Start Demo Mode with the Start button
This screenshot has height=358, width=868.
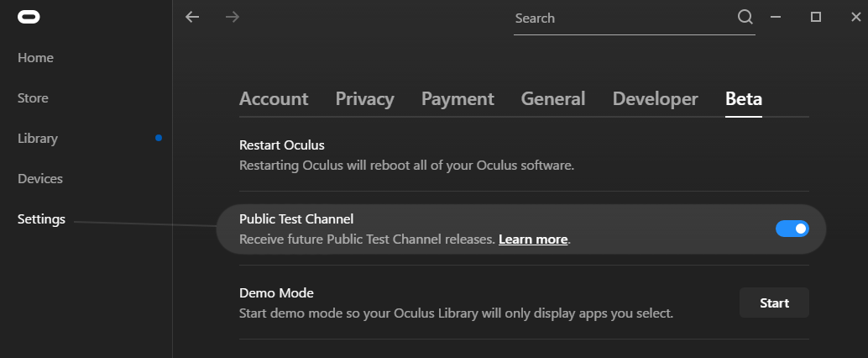pyautogui.click(x=775, y=303)
